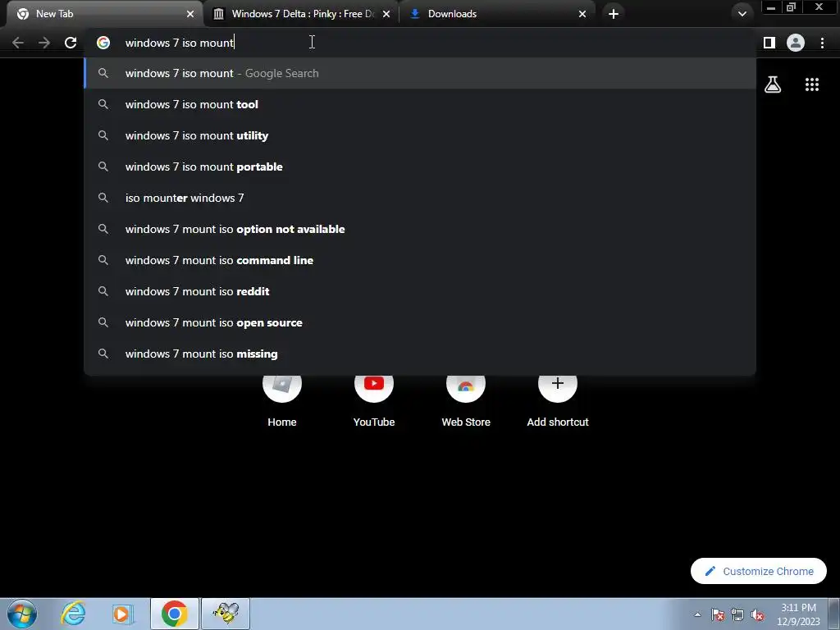Open the network tray icon

pyautogui.click(x=737, y=614)
